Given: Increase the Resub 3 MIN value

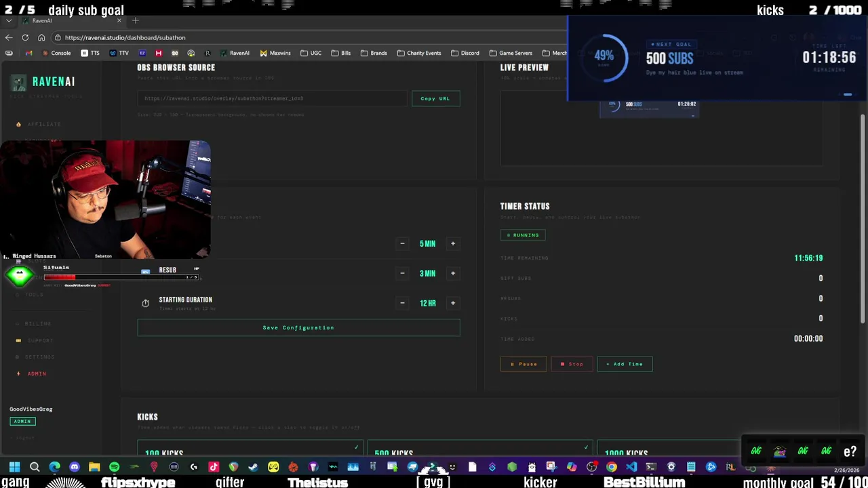Looking at the screenshot, I should 453,273.
